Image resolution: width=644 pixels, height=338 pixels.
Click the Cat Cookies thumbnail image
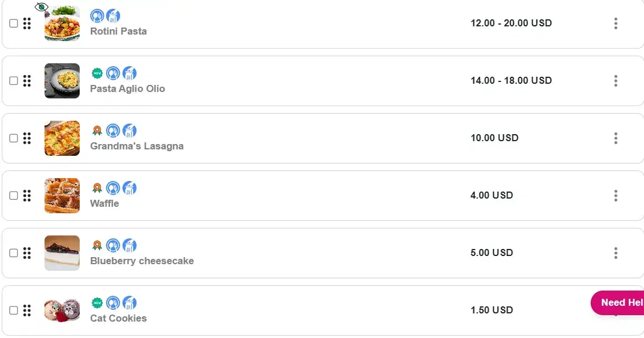click(x=62, y=310)
